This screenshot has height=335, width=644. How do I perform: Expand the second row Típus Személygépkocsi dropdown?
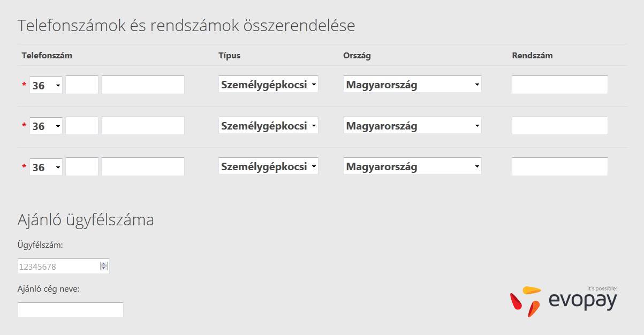point(268,125)
